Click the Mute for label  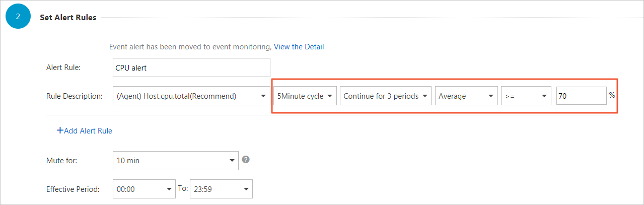(62, 161)
